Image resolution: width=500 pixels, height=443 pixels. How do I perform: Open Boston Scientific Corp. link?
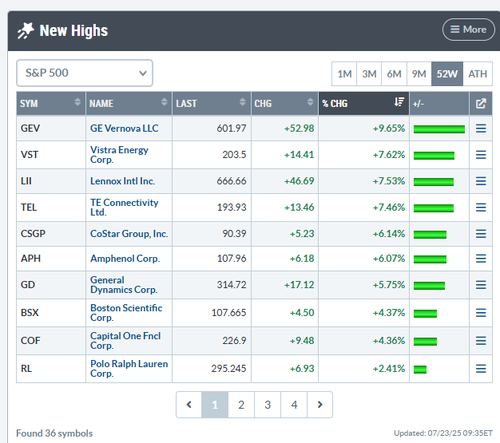coord(126,313)
